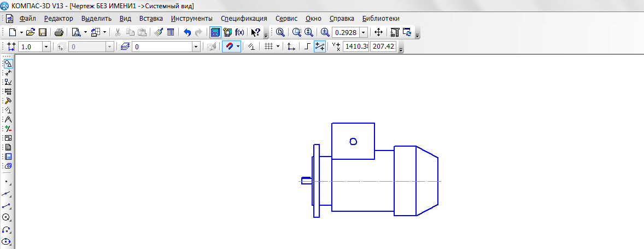Print the current drawing
Screen dimensions: 644x249
click(58, 32)
